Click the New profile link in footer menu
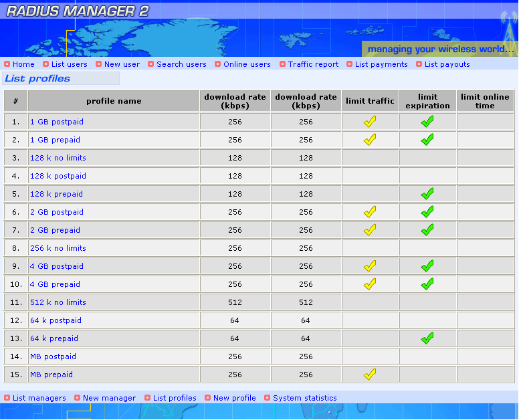Screen dimensions: 519x420 [234, 399]
